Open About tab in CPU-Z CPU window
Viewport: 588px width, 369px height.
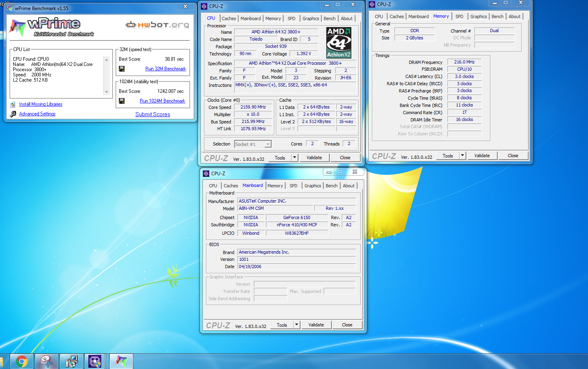pos(347,18)
